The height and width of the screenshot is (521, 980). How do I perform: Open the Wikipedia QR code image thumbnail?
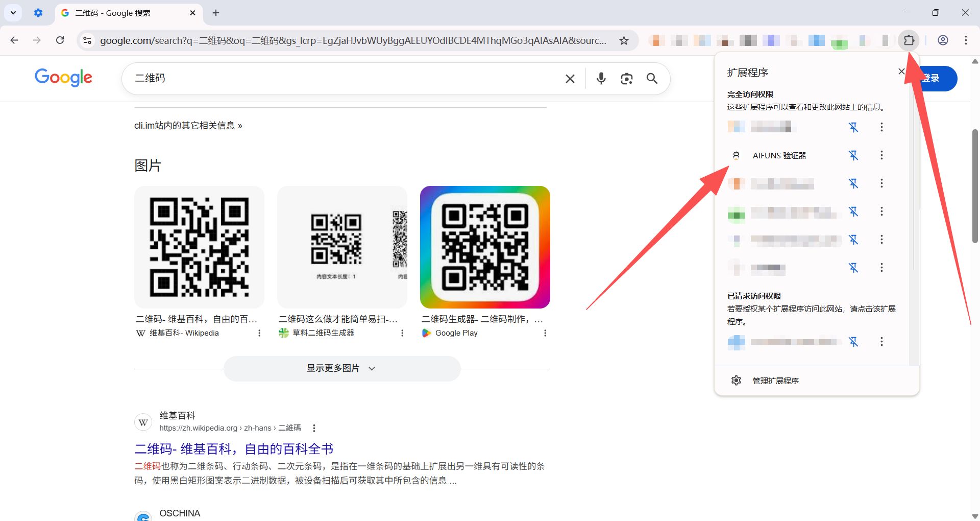(199, 247)
